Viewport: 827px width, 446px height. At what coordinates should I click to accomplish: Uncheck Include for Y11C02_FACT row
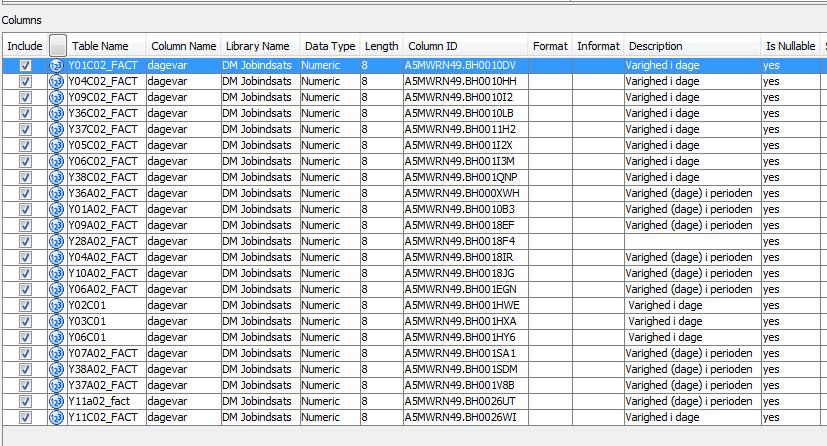25,418
